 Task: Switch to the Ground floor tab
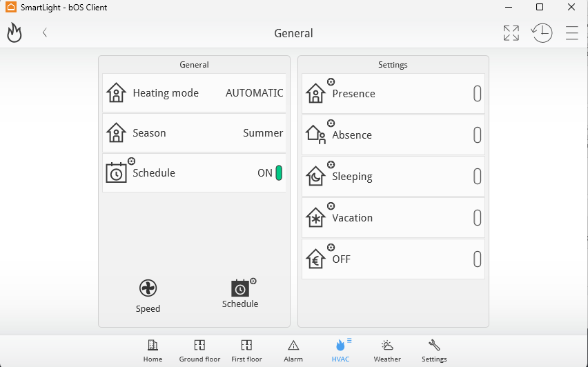click(199, 351)
